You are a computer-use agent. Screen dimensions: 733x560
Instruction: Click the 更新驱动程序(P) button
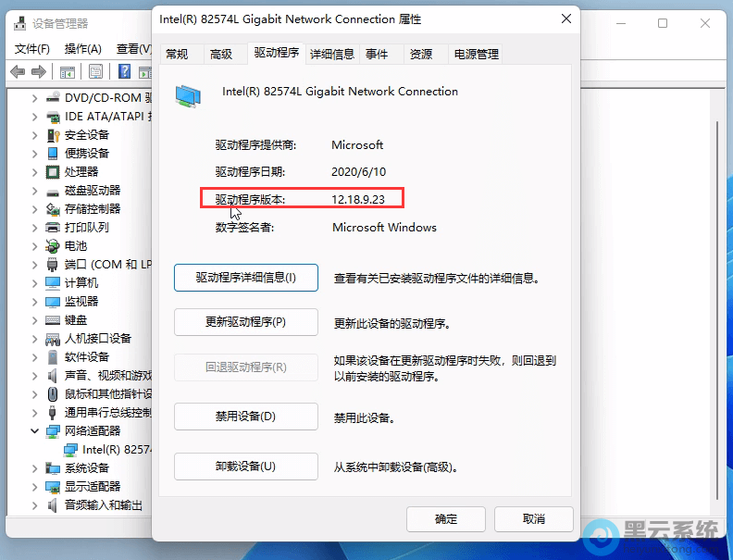tap(245, 323)
